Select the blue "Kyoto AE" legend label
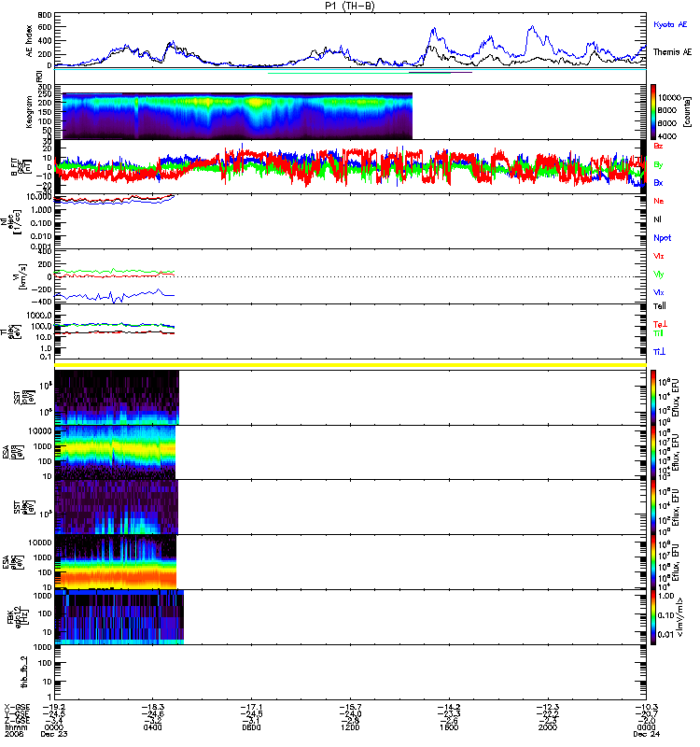700x747 pixels. click(670, 24)
